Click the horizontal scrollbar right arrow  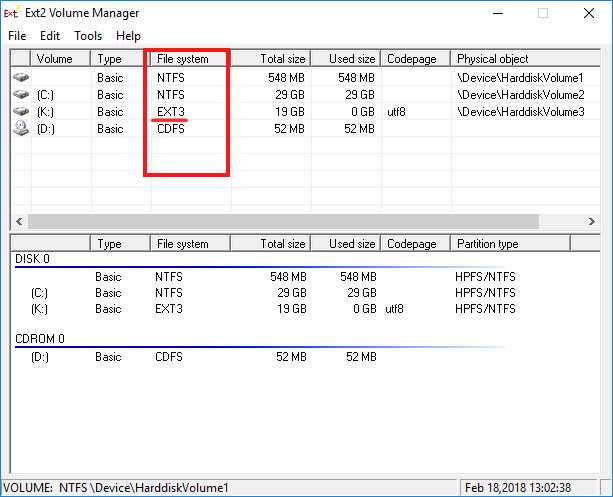pyautogui.click(x=591, y=221)
